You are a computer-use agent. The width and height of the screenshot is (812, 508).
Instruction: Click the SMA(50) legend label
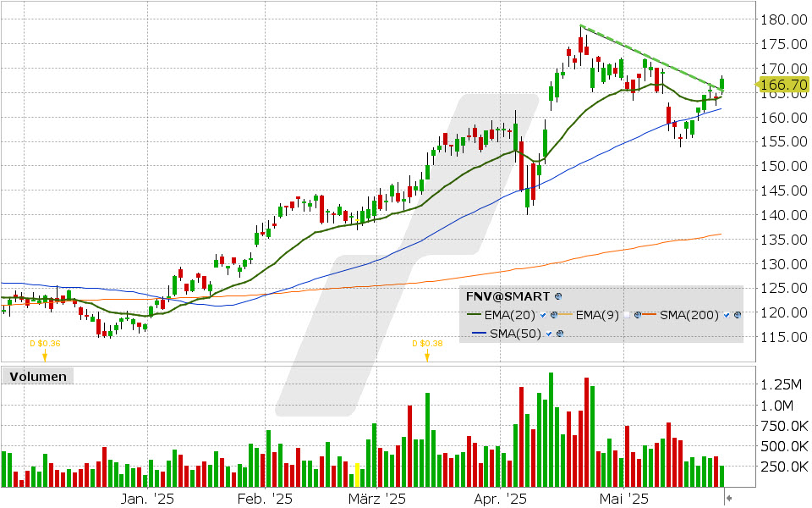515,334
